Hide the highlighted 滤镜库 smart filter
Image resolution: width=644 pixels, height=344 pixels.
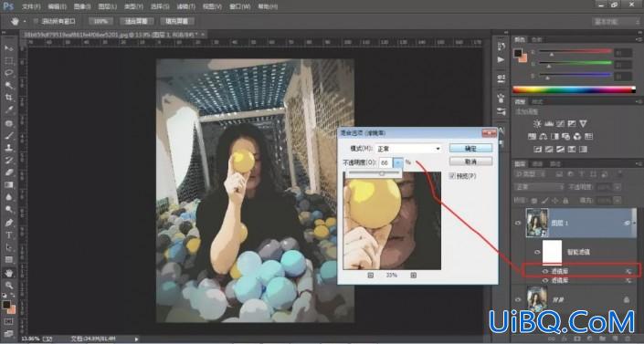click(x=545, y=271)
